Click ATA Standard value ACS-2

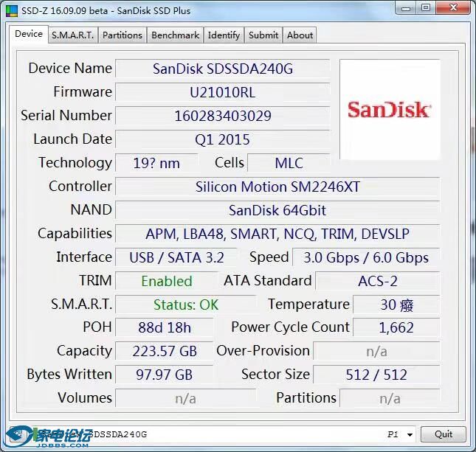point(378,281)
